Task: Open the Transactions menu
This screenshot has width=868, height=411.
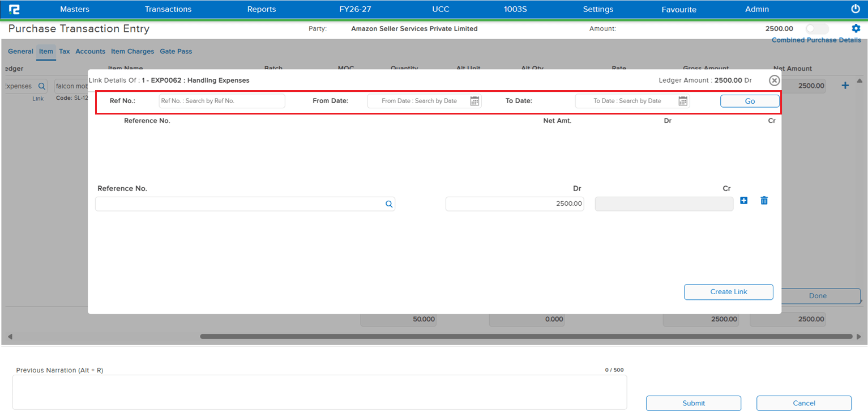Action: coord(168,9)
